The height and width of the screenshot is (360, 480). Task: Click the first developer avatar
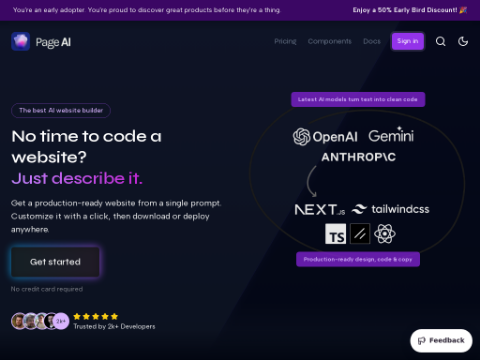click(x=19, y=321)
